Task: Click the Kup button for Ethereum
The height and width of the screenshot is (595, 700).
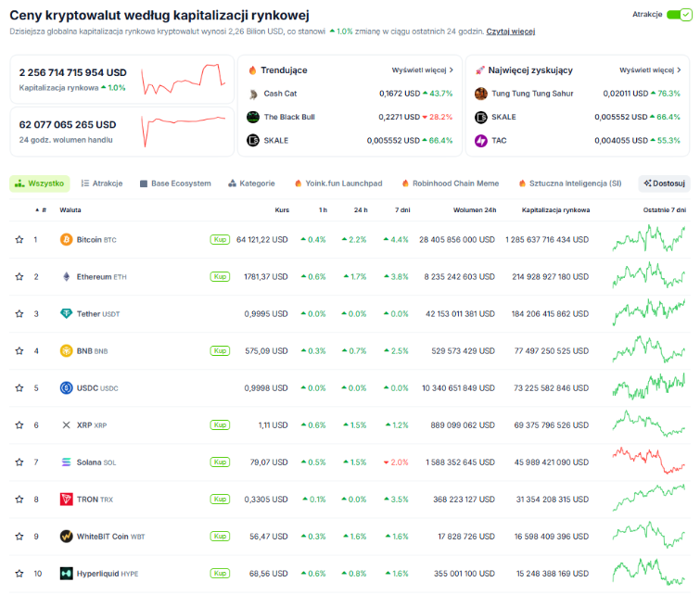Action: pos(220,277)
